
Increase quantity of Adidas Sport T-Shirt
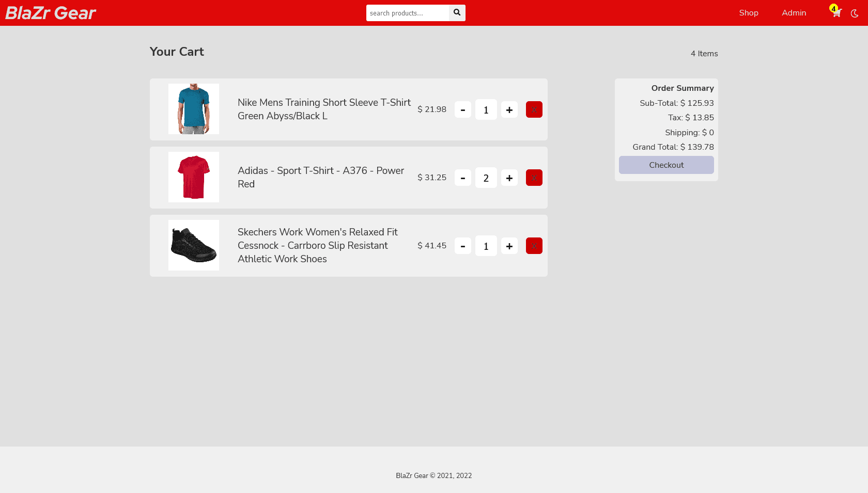(509, 178)
